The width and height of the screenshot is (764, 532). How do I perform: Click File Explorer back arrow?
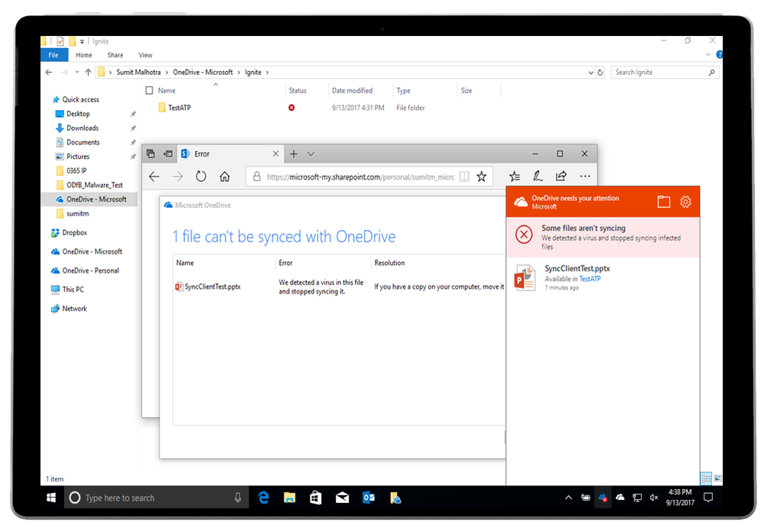point(49,72)
